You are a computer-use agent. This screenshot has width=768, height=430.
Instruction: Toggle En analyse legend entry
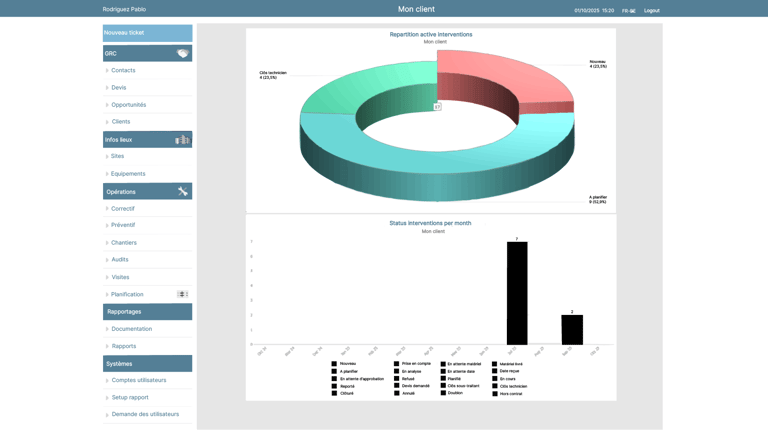(408, 371)
